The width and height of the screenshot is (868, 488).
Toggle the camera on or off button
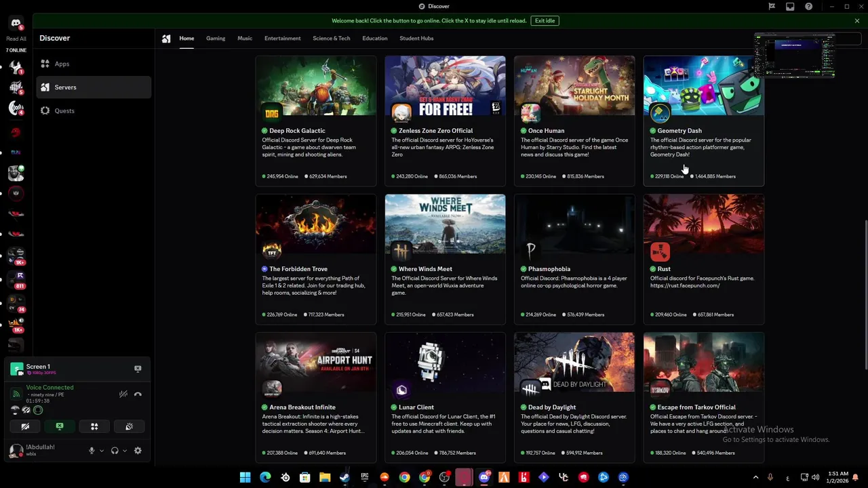tap(25, 426)
